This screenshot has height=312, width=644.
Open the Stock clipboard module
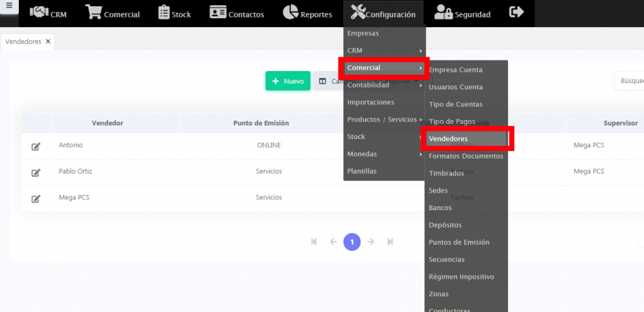[174, 13]
